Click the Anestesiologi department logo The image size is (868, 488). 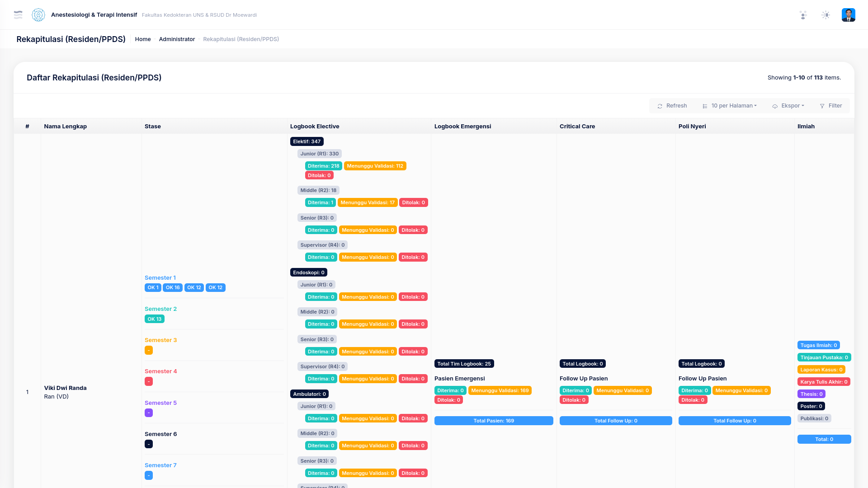[38, 15]
